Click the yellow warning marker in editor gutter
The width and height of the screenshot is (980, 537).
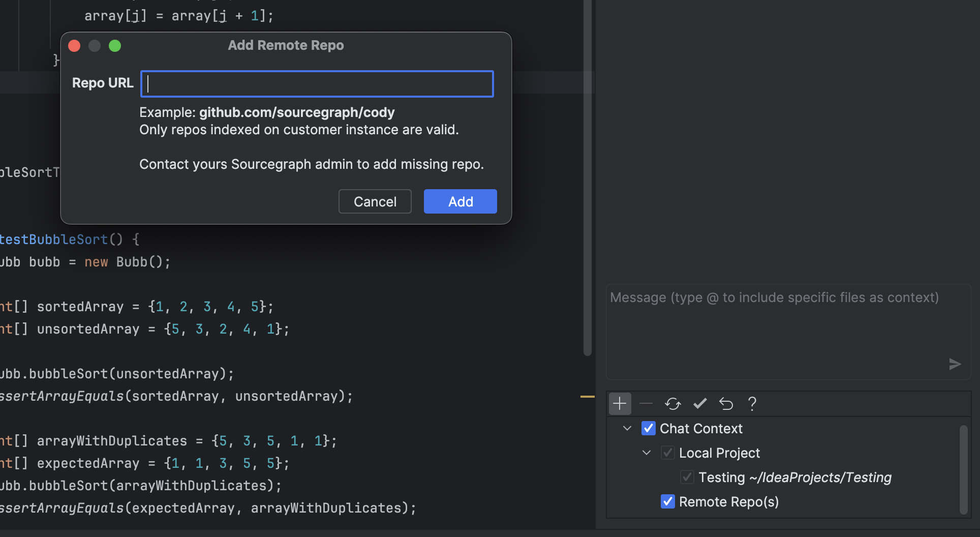(588, 396)
